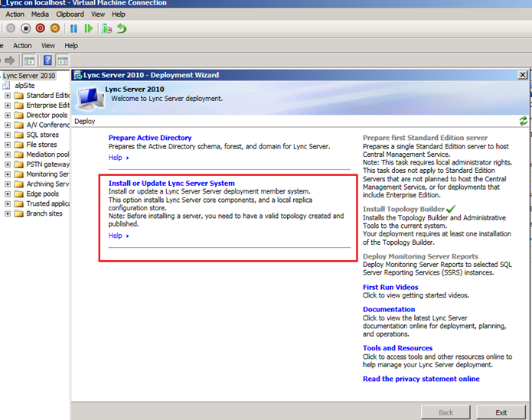532x420 pixels.
Task: Click the blue question mark Help icon
Action: (47, 60)
